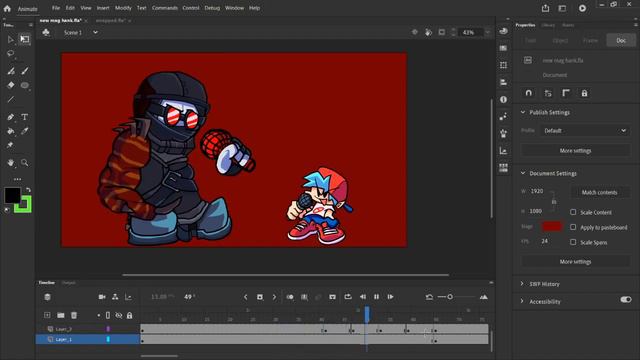Image resolution: width=640 pixels, height=360 pixels.
Task: Open the Align panel icon in dock
Action: click(504, 82)
